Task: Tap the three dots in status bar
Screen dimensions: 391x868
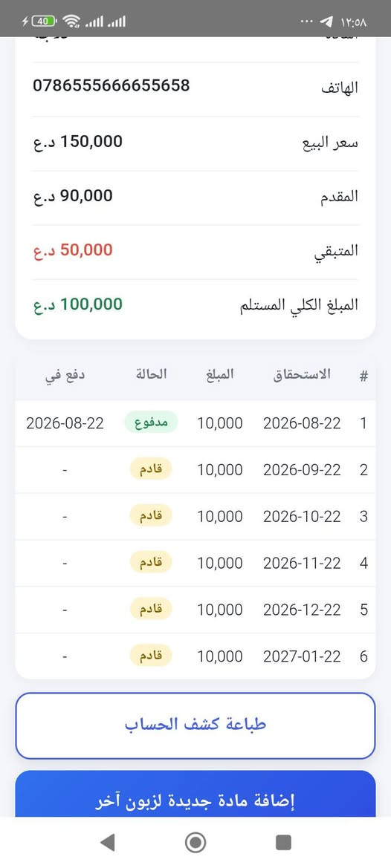Action: pos(307,22)
